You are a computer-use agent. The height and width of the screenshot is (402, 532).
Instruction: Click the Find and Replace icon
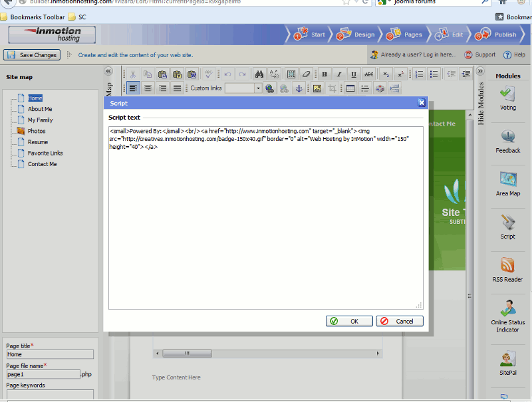point(274,74)
